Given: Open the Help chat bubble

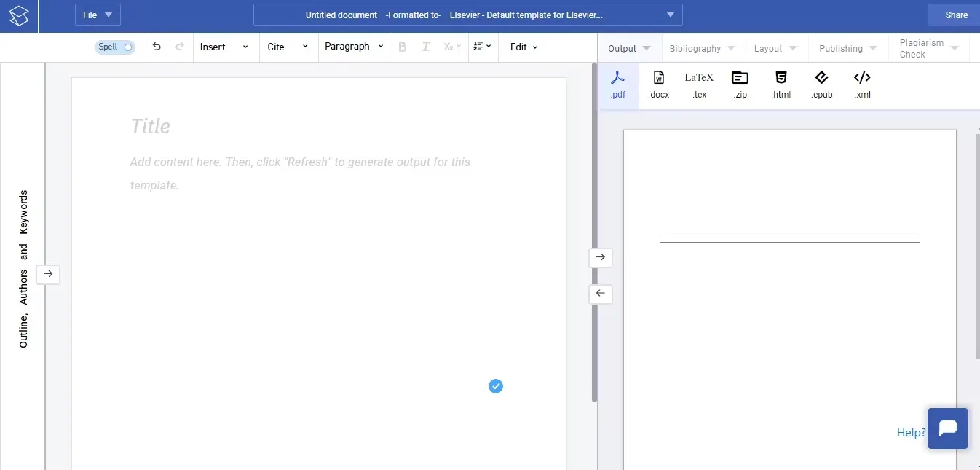Looking at the screenshot, I should point(947,428).
